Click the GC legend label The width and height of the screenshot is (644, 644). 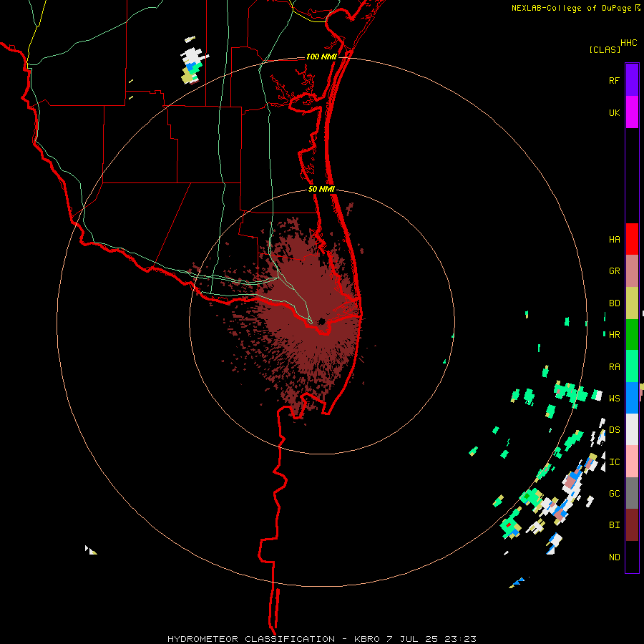tap(614, 493)
